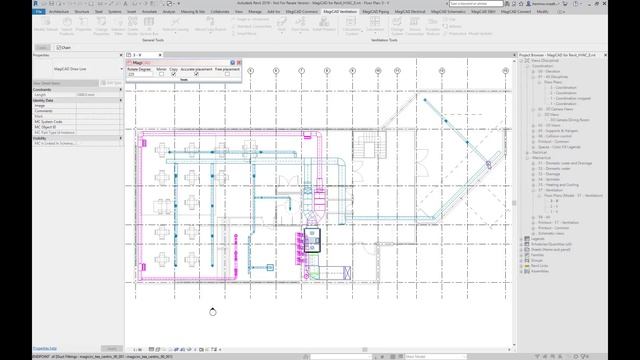Open the File ribbon tab

coord(39,12)
